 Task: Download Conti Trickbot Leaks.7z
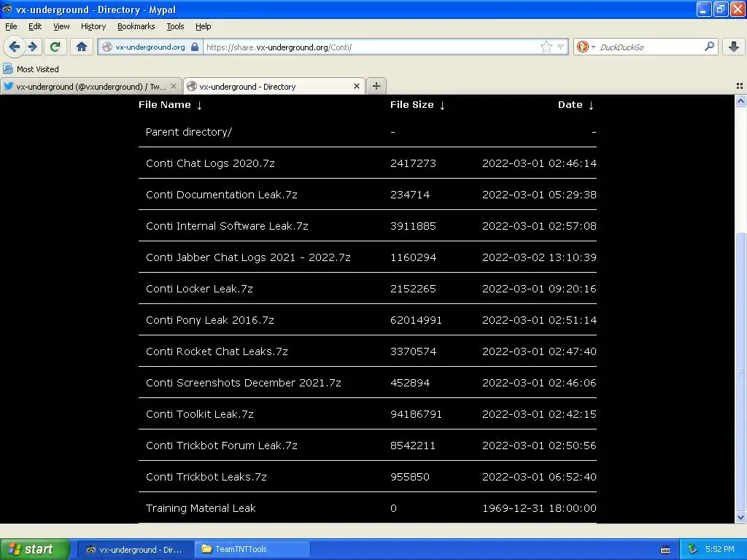[206, 477]
